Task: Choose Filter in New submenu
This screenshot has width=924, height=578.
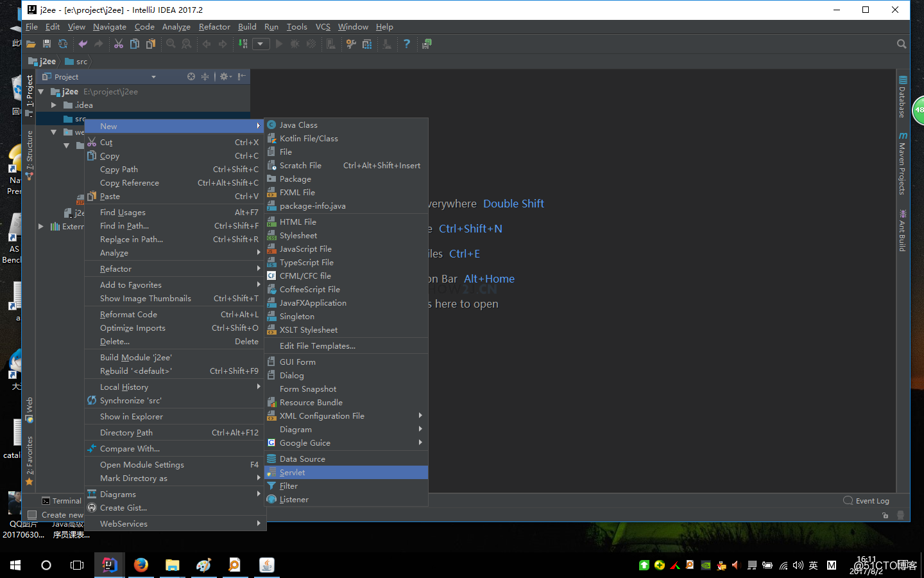Action: point(346,486)
